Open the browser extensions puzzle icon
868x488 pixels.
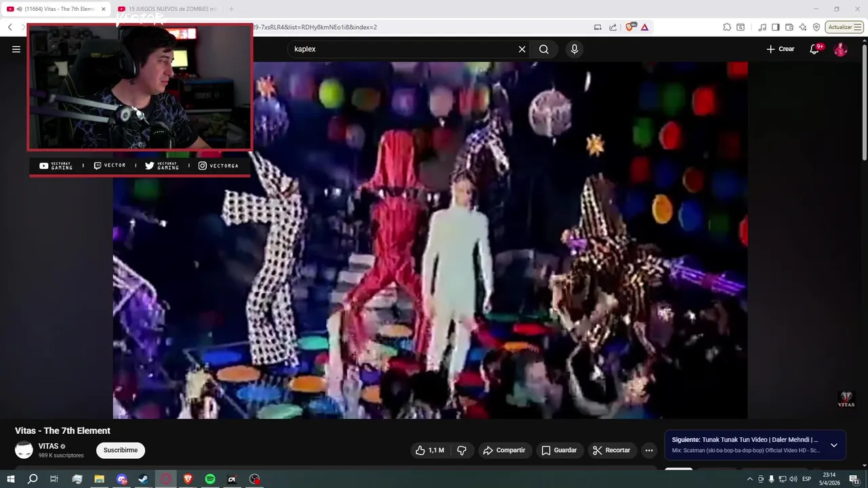tap(727, 27)
